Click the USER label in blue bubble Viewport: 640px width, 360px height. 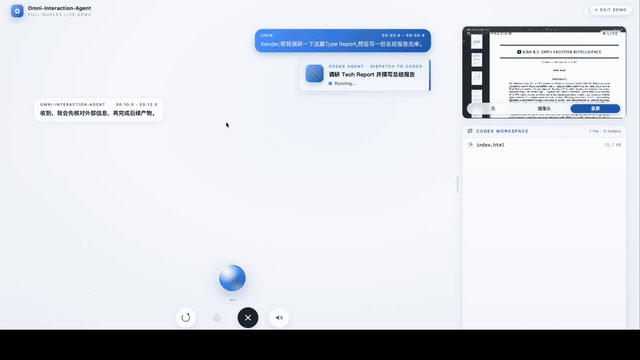click(x=267, y=36)
